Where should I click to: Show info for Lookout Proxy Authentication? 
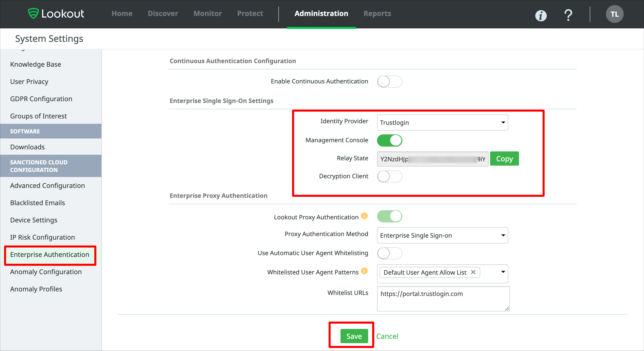click(x=364, y=216)
